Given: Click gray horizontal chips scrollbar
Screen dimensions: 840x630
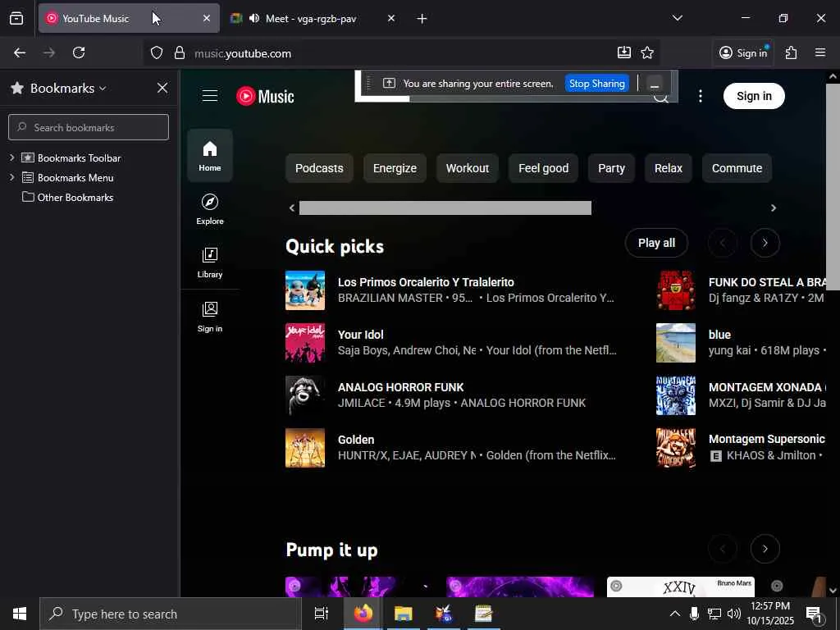Looking at the screenshot, I should point(445,208).
